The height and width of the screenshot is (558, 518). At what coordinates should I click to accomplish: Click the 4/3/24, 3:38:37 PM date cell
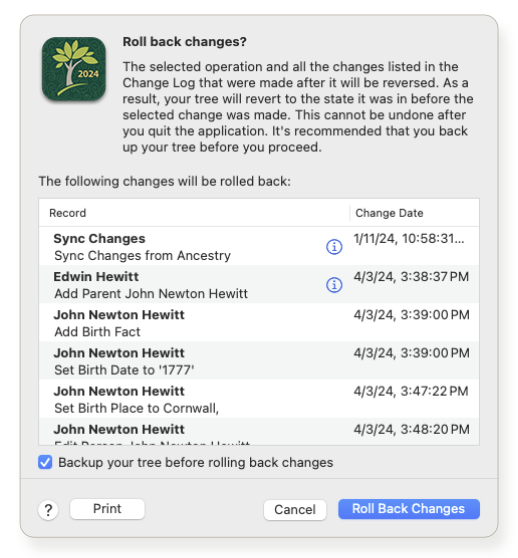coord(411,277)
